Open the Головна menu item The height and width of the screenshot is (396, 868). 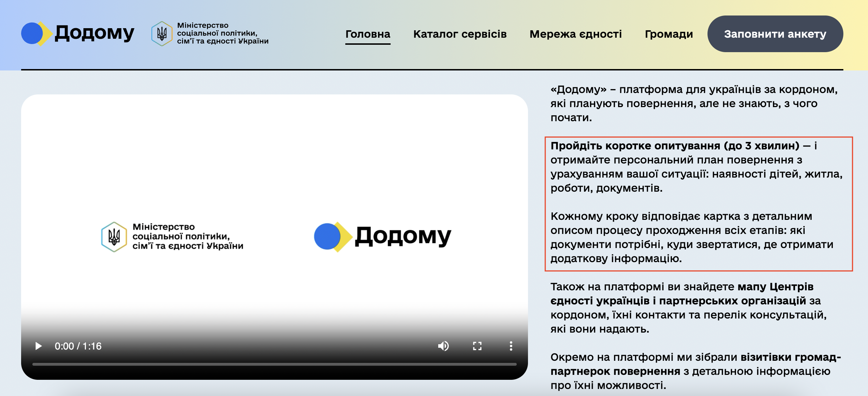tap(368, 34)
